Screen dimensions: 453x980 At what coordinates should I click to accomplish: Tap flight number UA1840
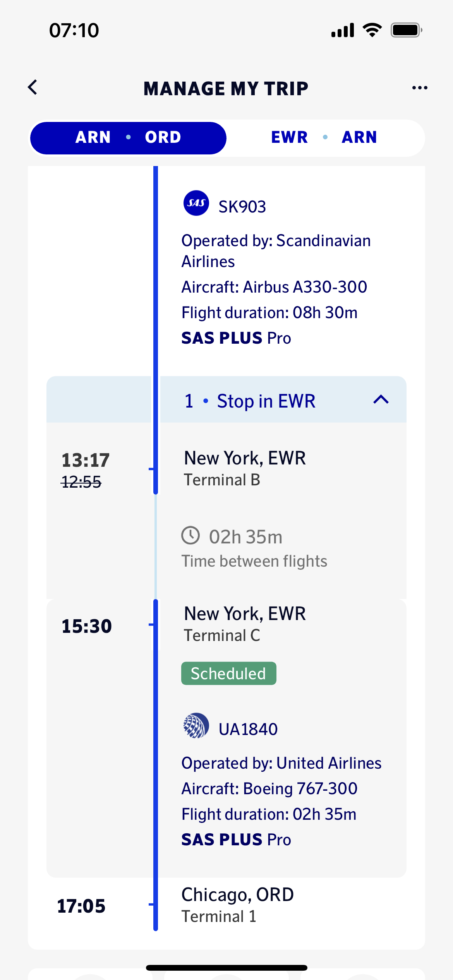tap(248, 729)
